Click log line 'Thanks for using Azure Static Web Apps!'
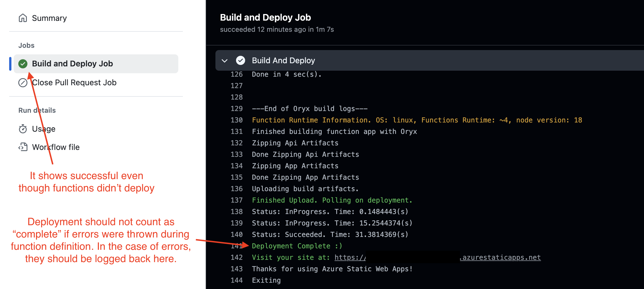This screenshot has width=644, height=289. 332,269
